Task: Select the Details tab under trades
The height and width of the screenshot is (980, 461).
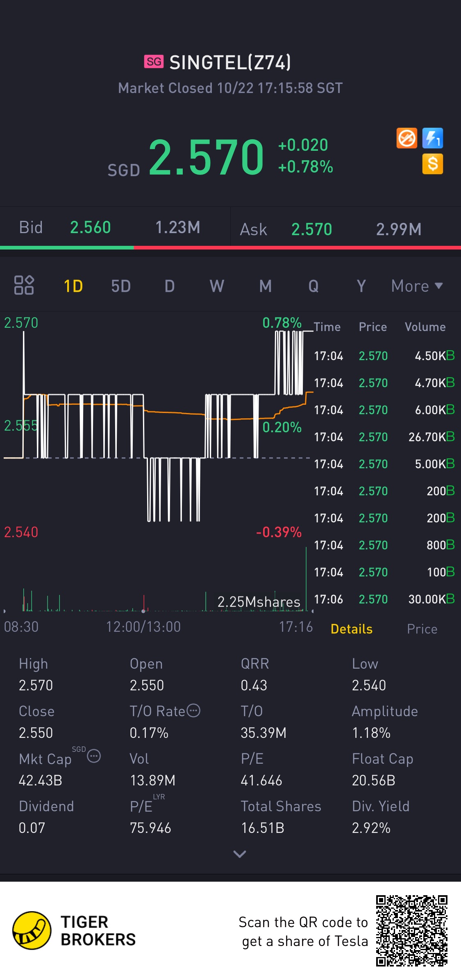Action: click(352, 629)
